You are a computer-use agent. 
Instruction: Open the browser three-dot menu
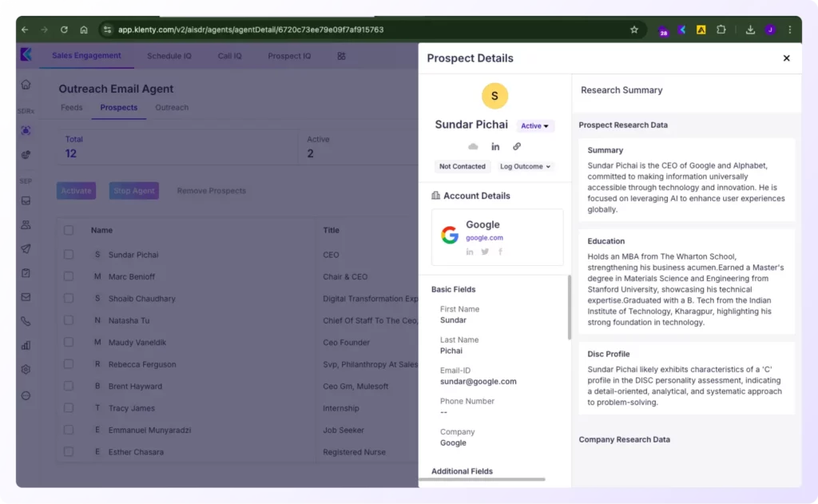(x=790, y=30)
